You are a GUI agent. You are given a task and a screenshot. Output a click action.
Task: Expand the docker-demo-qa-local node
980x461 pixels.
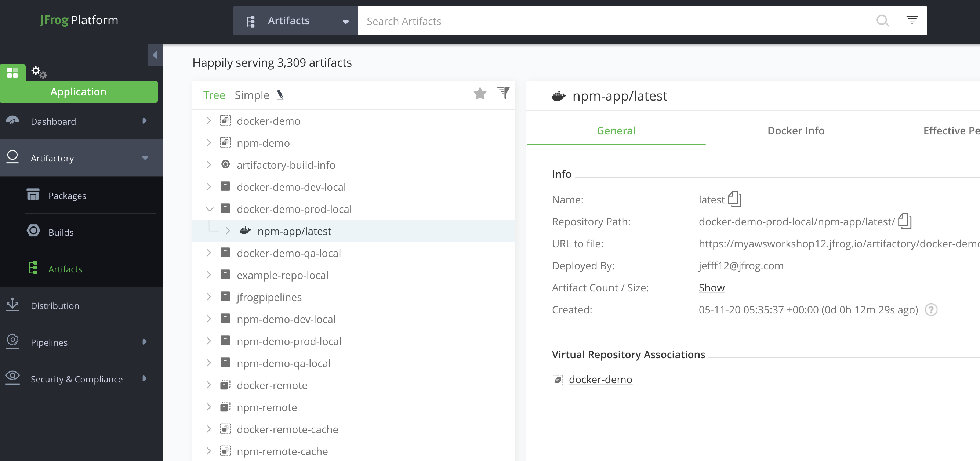click(x=208, y=253)
